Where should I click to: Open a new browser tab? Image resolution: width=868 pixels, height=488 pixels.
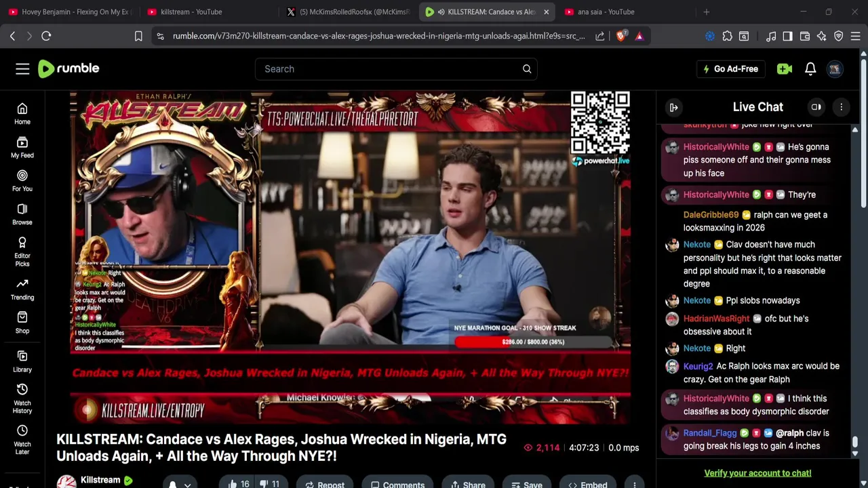(x=706, y=12)
